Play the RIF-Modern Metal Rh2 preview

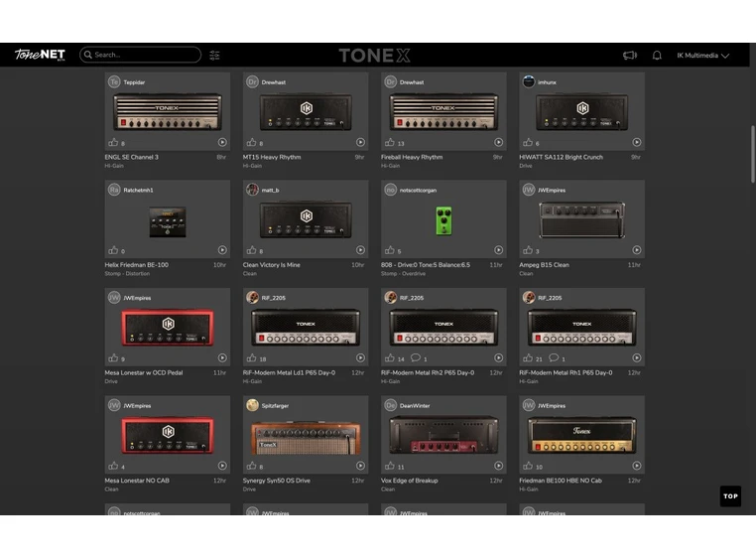(498, 357)
